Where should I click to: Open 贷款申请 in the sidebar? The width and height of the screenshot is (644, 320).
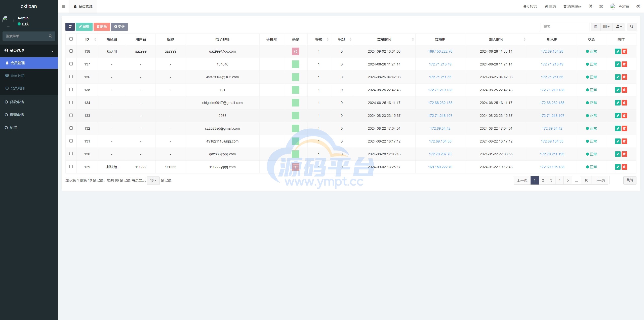pos(29,102)
